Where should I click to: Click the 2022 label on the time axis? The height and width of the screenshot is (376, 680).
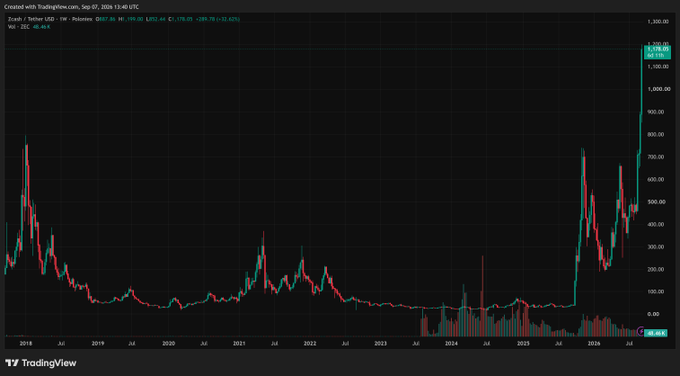(310, 343)
